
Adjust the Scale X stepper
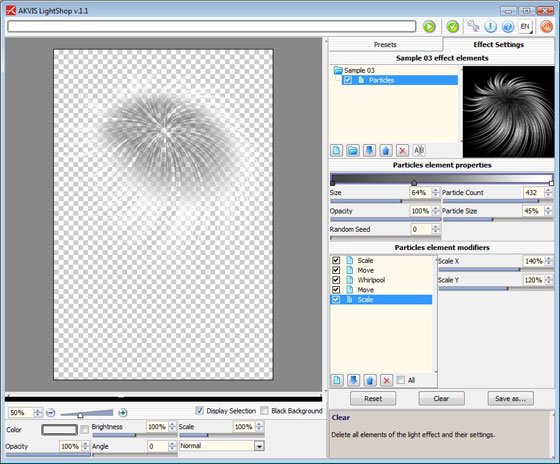pyautogui.click(x=549, y=261)
